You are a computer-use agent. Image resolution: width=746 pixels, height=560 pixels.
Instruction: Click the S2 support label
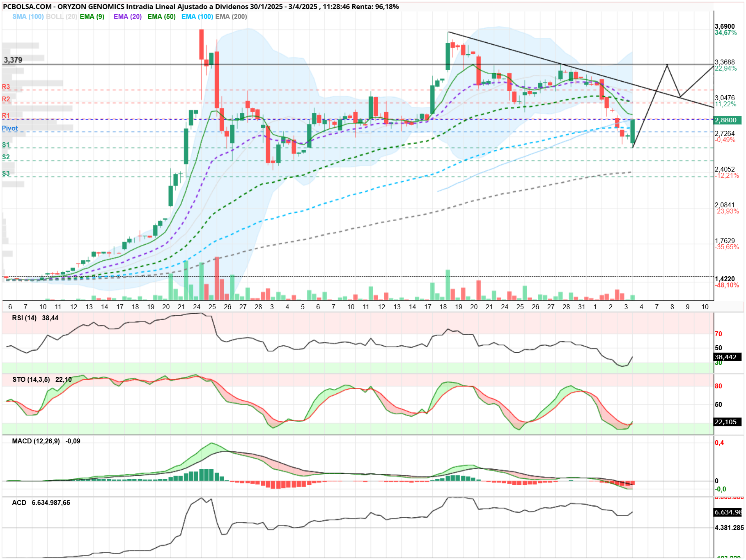pos(6,157)
